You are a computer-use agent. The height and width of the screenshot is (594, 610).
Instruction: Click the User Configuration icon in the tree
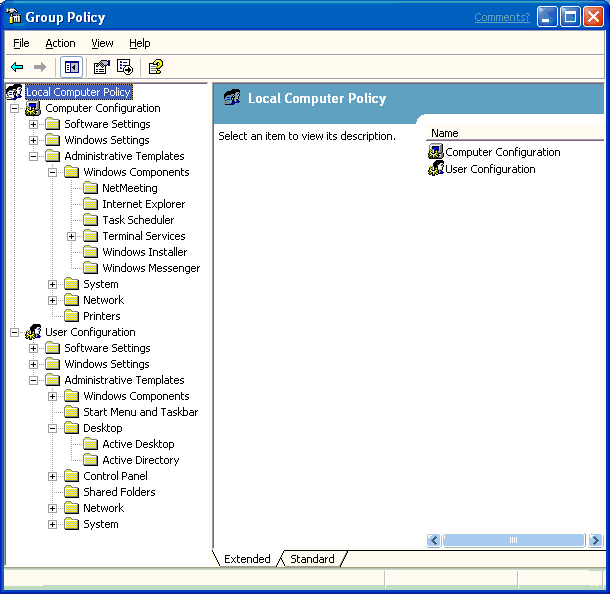tap(33, 332)
